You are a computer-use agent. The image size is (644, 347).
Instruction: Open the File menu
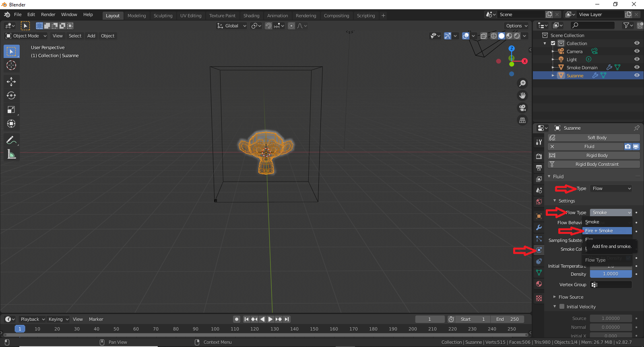click(18, 14)
